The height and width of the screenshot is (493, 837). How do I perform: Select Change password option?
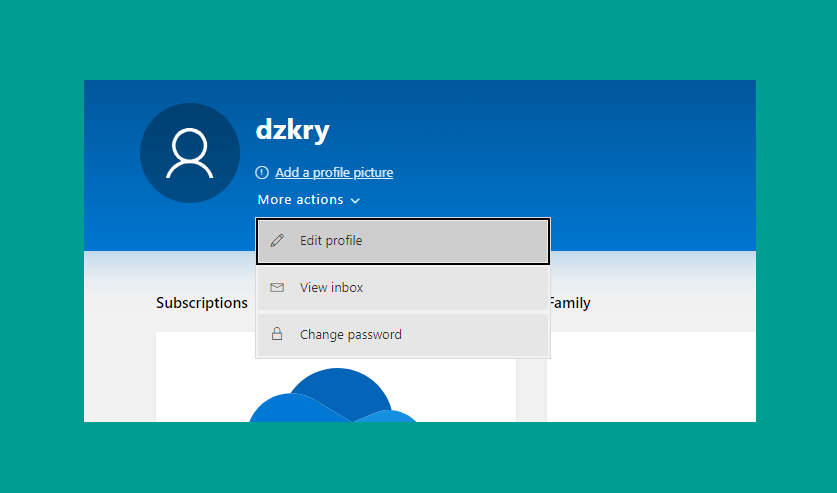coord(403,335)
